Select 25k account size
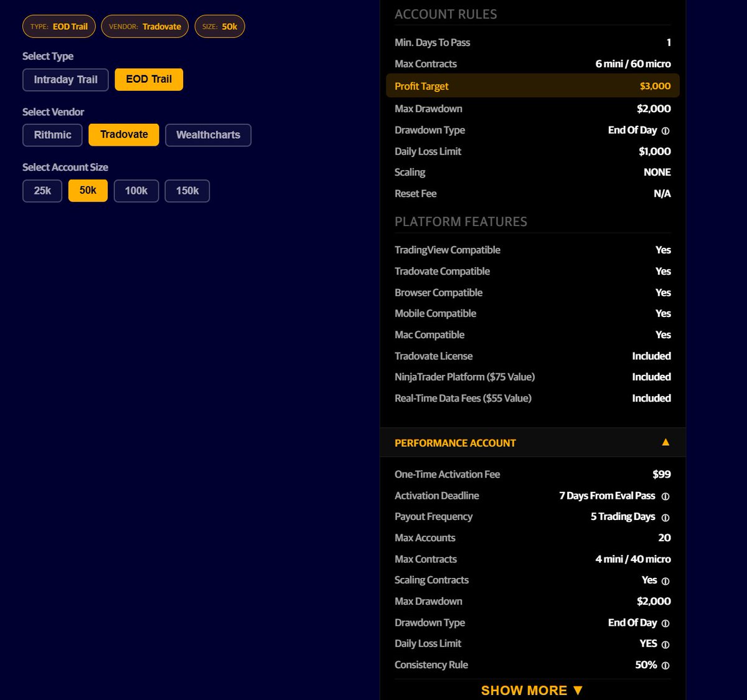This screenshot has width=747, height=700. 42,191
